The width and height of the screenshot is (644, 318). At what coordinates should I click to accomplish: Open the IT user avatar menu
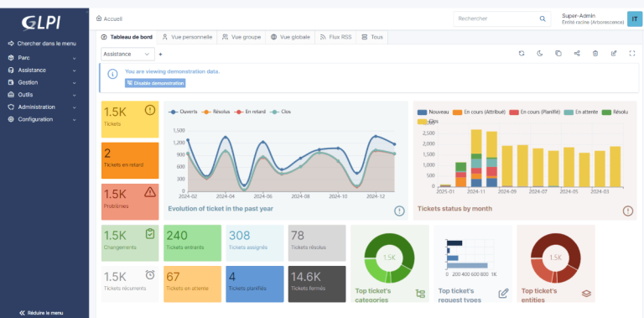coord(635,19)
